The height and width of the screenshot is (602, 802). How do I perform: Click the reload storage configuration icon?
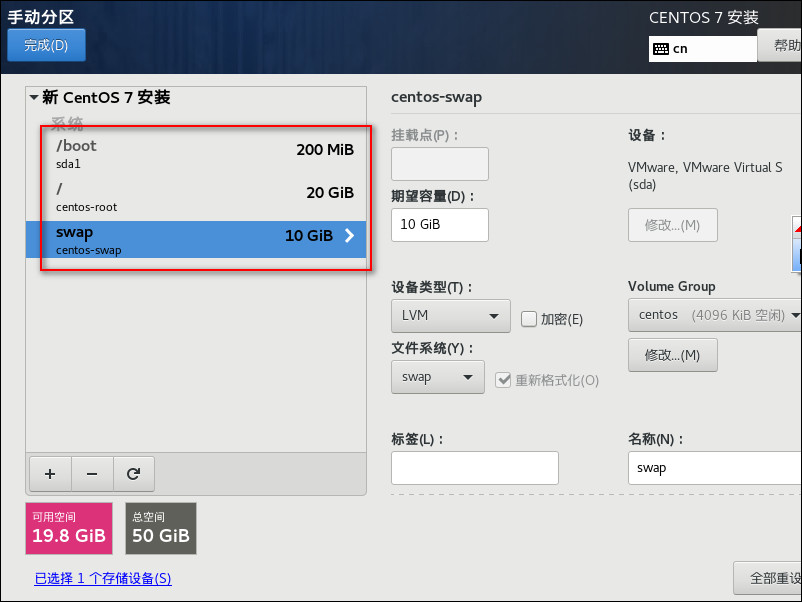(133, 474)
